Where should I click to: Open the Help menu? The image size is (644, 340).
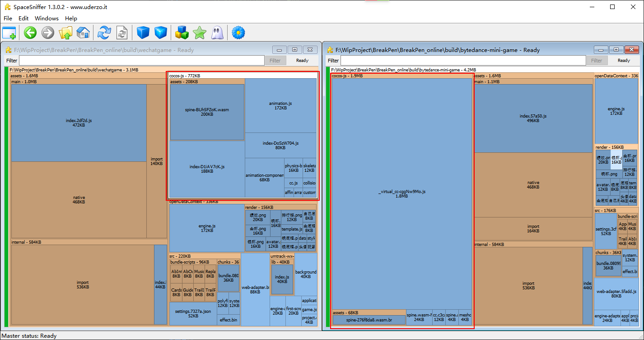[71, 19]
